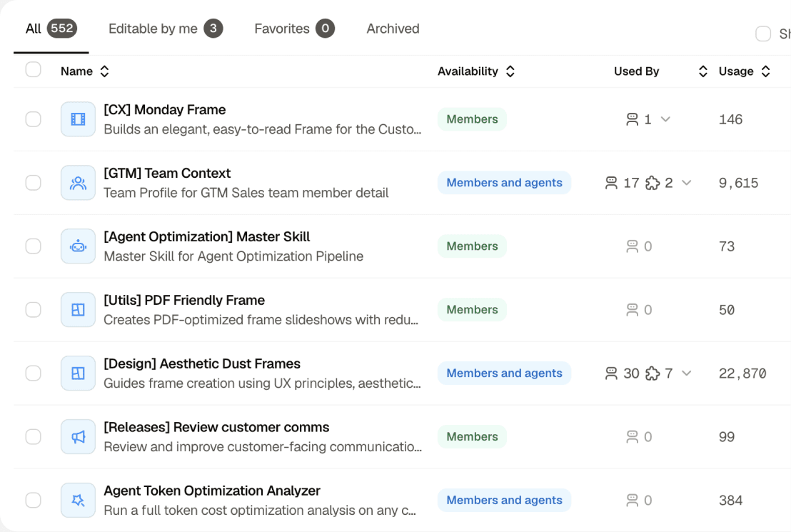Open [GTM] Team Context skill
This screenshot has height=532, width=791.
167,173
